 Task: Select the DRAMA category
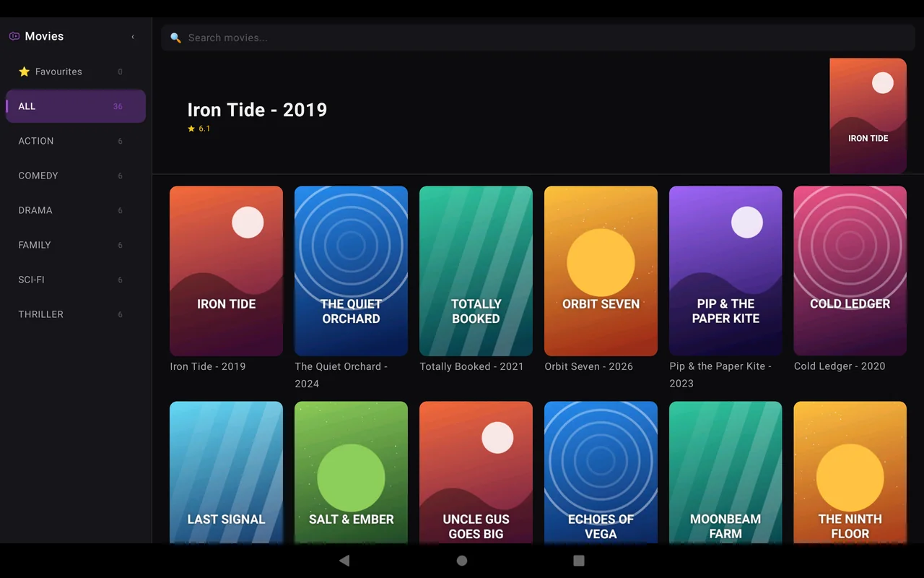(x=76, y=210)
